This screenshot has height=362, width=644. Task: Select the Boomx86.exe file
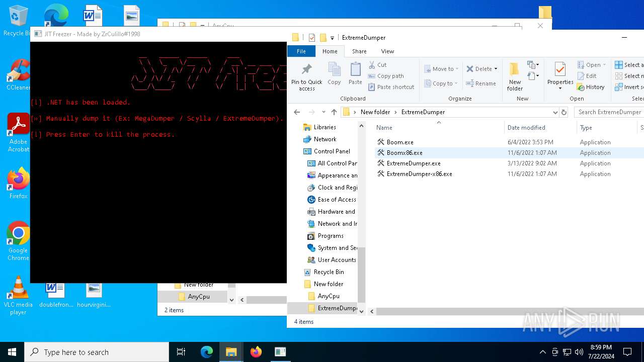[405, 153]
